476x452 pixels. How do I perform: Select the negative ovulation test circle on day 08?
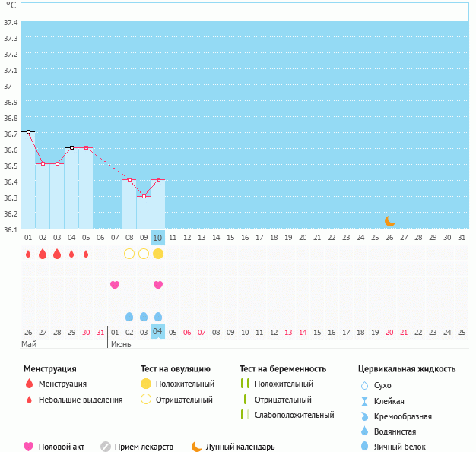(x=129, y=254)
